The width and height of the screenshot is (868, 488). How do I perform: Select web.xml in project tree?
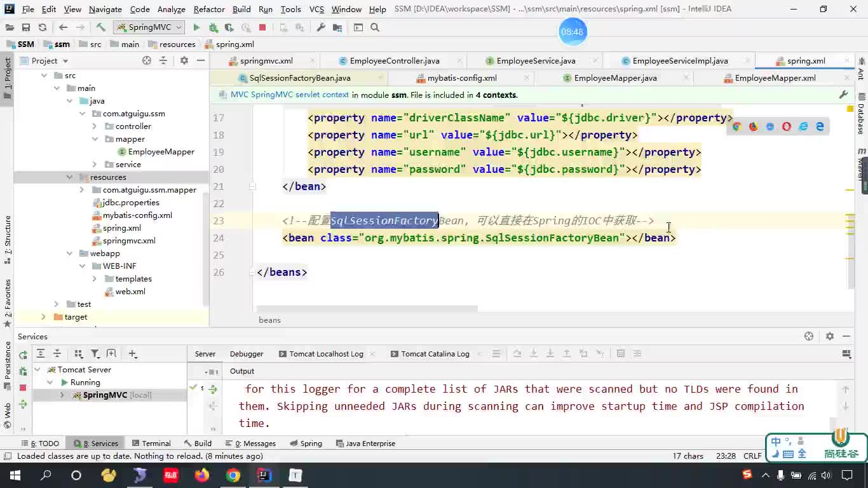coord(130,292)
